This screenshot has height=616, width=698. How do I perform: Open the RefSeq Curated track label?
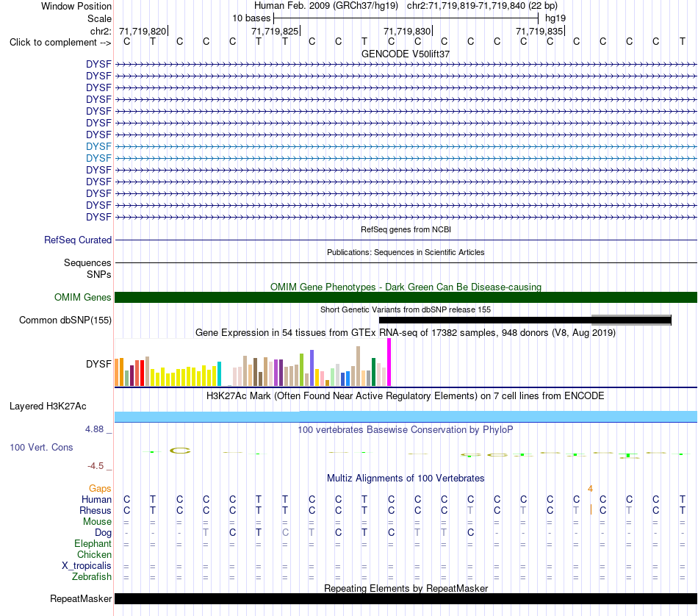[78, 240]
